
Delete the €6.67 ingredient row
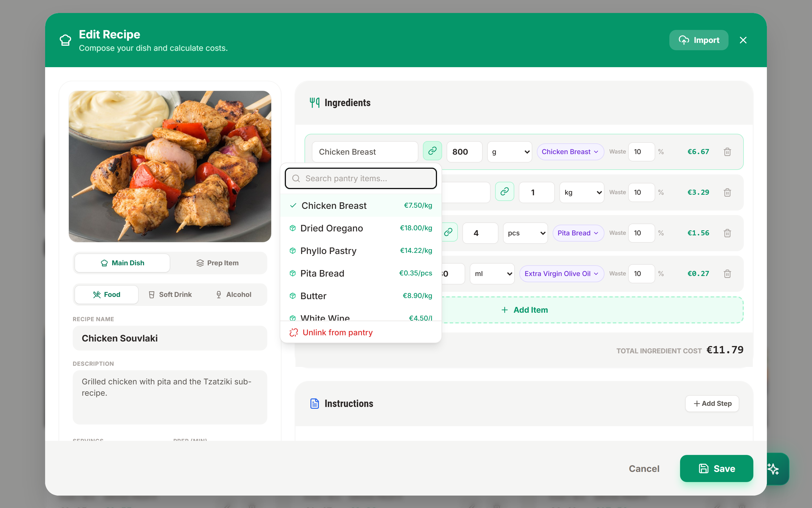tap(727, 152)
